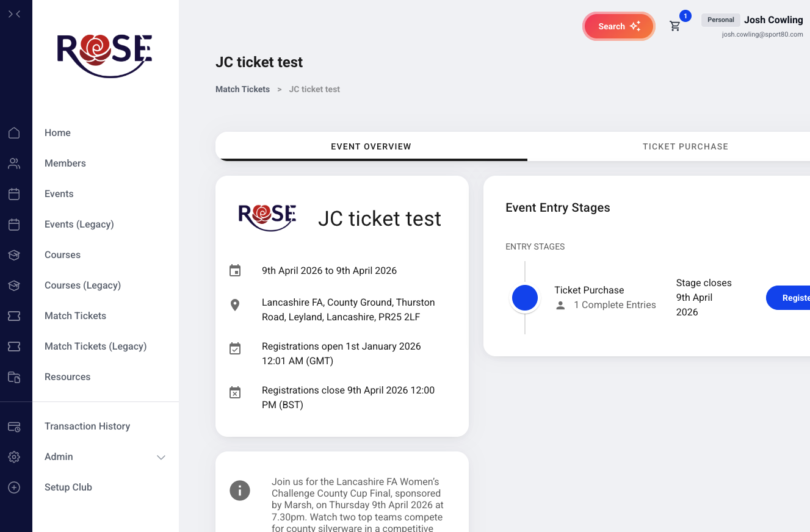This screenshot has width=810, height=532.
Task: Click the Members people icon in sidebar
Action: (x=14, y=164)
